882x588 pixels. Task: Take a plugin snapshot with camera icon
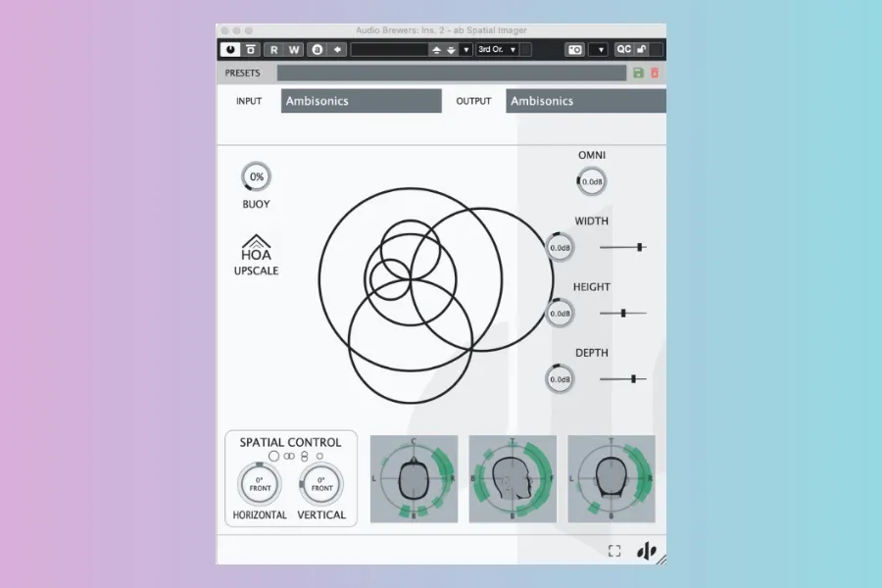pyautogui.click(x=575, y=49)
